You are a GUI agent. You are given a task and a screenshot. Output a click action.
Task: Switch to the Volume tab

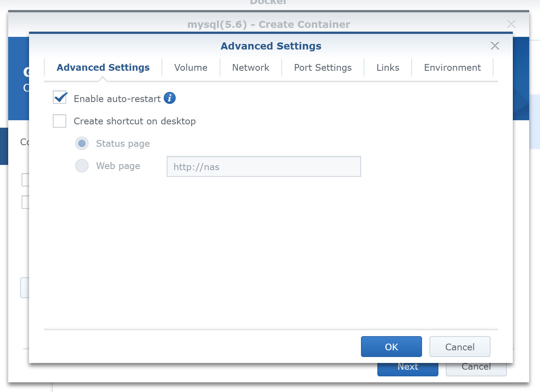tap(191, 68)
